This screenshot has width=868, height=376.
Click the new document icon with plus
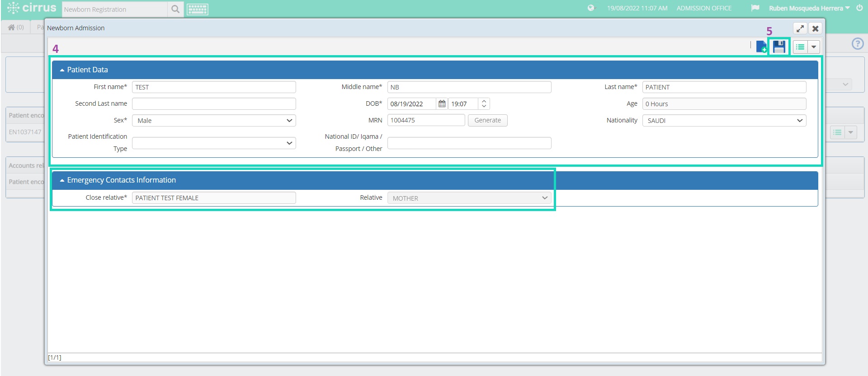[x=761, y=47]
